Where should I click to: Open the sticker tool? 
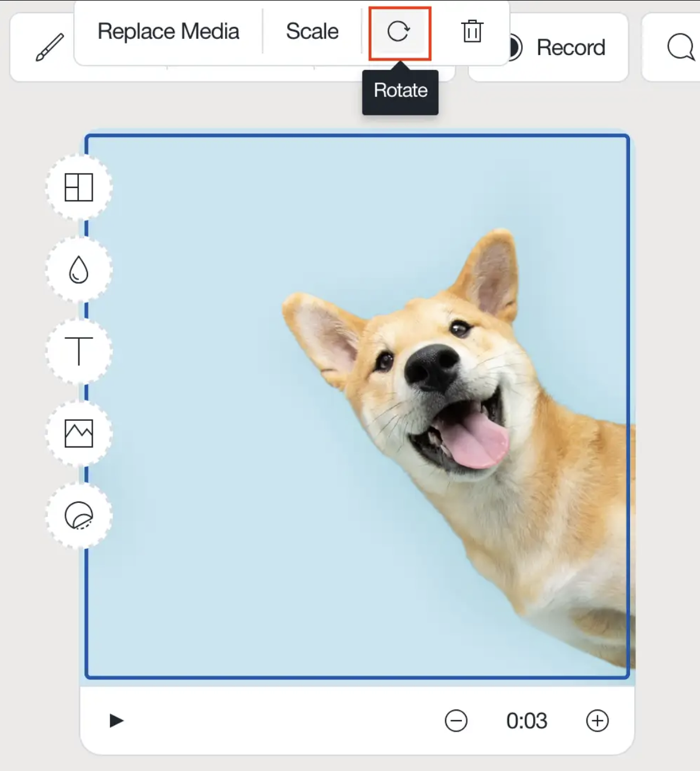pyautogui.click(x=79, y=515)
